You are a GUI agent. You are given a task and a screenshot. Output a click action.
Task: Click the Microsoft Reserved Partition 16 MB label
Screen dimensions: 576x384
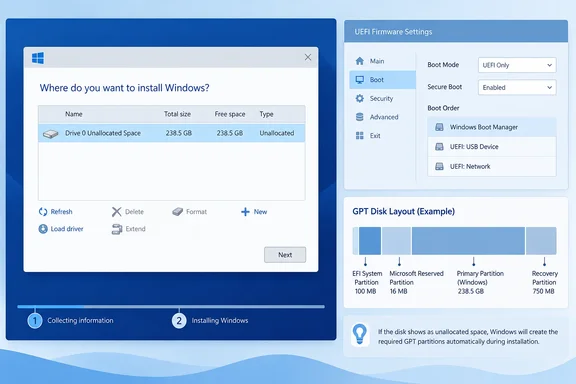click(x=417, y=282)
